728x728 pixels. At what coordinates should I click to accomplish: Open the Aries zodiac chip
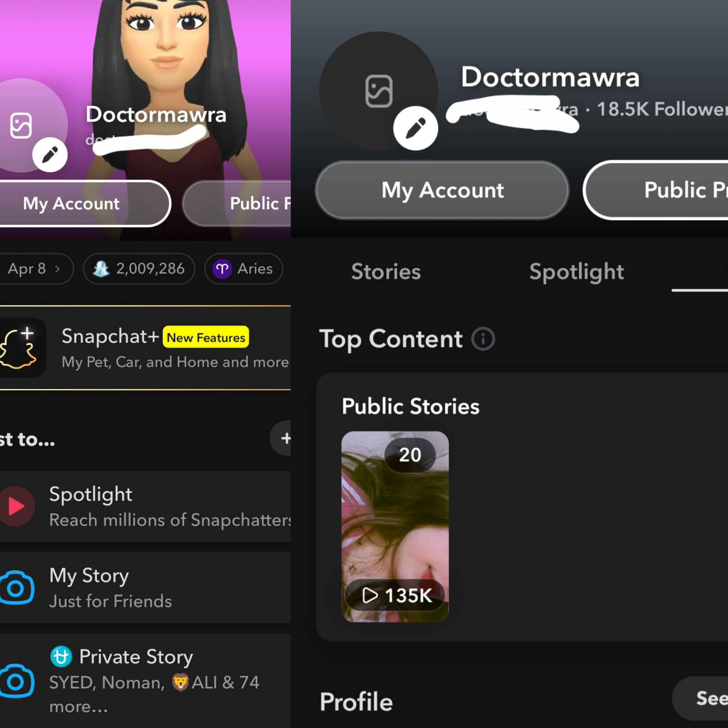click(x=243, y=269)
